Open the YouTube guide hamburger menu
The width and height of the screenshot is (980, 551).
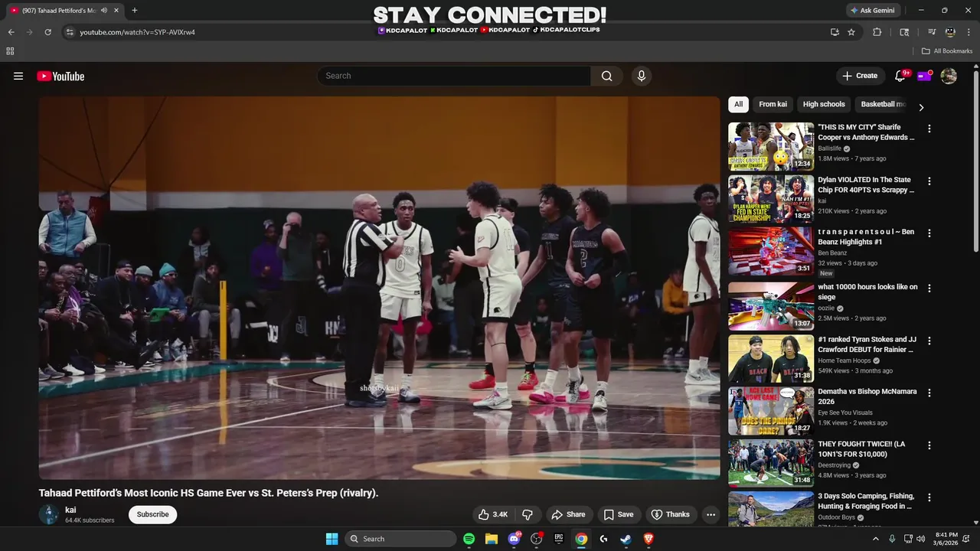pyautogui.click(x=18, y=76)
